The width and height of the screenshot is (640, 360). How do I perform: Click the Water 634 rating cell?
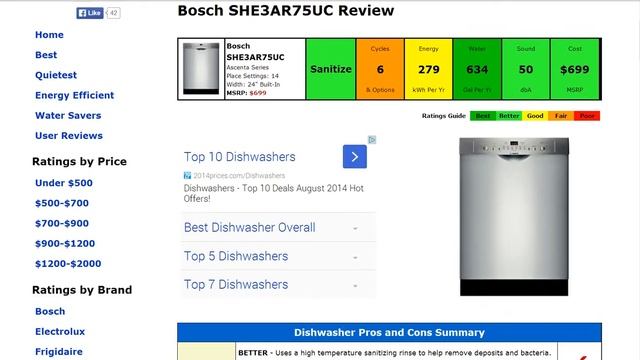(477, 69)
